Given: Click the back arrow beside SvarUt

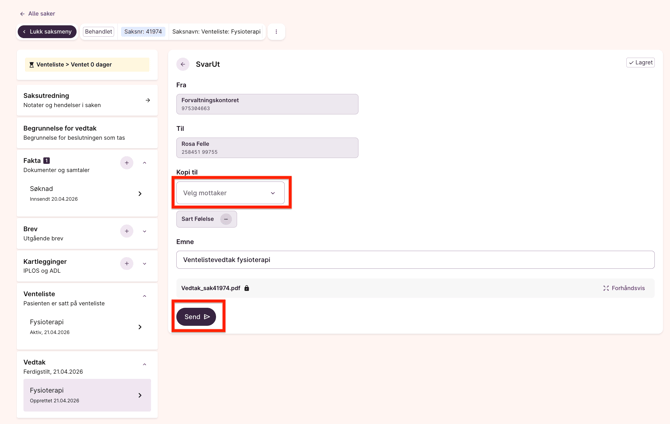Looking at the screenshot, I should (183, 64).
